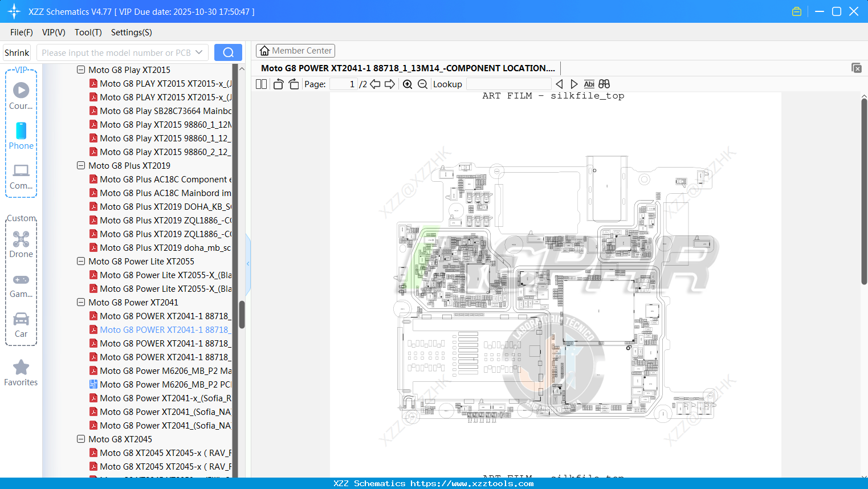Open the Tool menu
Image resolution: width=868 pixels, height=489 pixels.
pos(88,32)
